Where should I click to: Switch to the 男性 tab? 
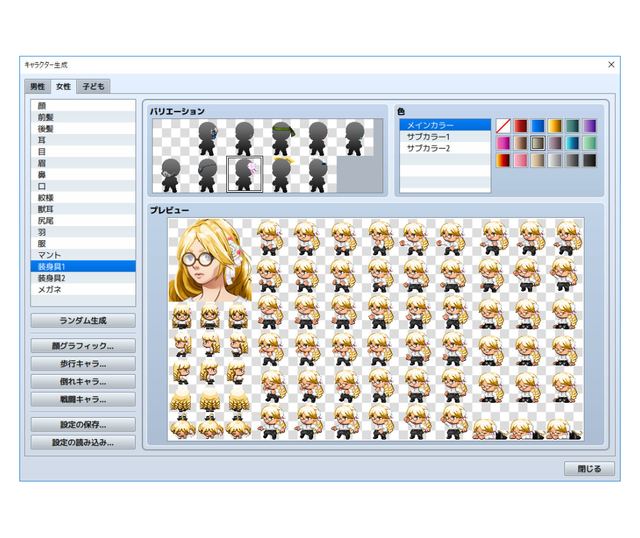click(x=38, y=87)
